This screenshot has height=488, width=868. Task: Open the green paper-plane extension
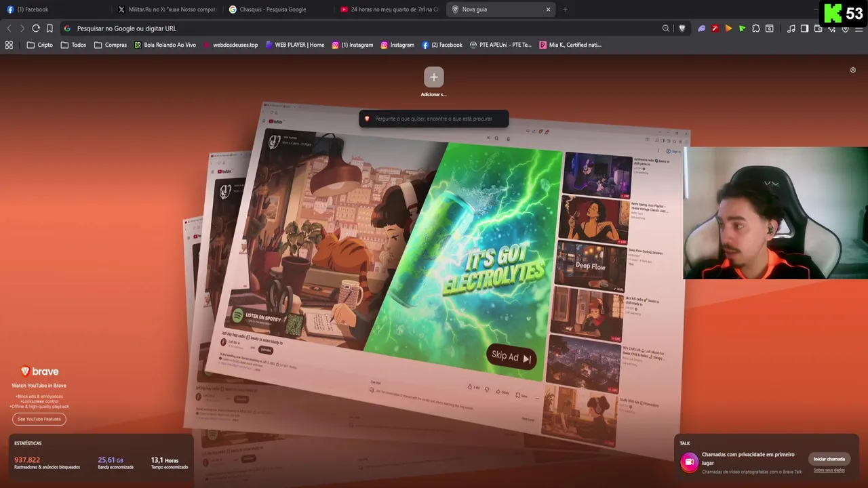click(x=742, y=28)
